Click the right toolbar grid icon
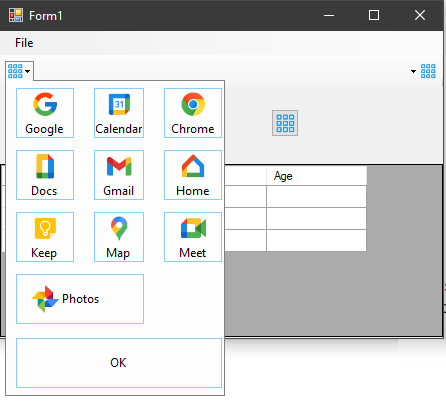Image resolution: width=446 pixels, height=401 pixels. tap(428, 71)
